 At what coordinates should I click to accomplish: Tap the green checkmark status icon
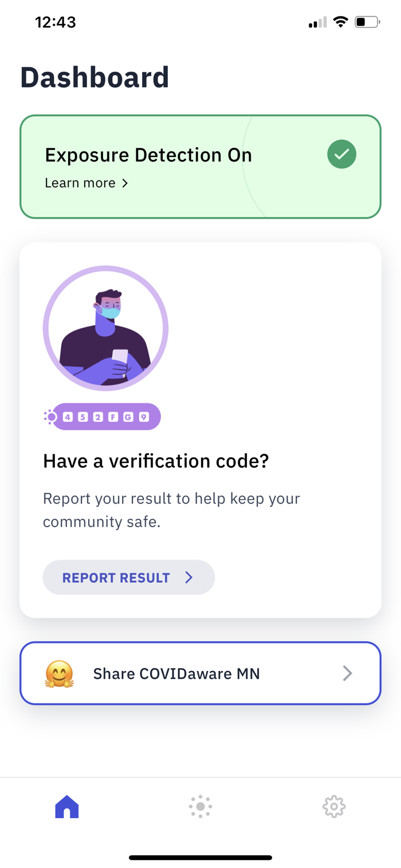(x=341, y=154)
